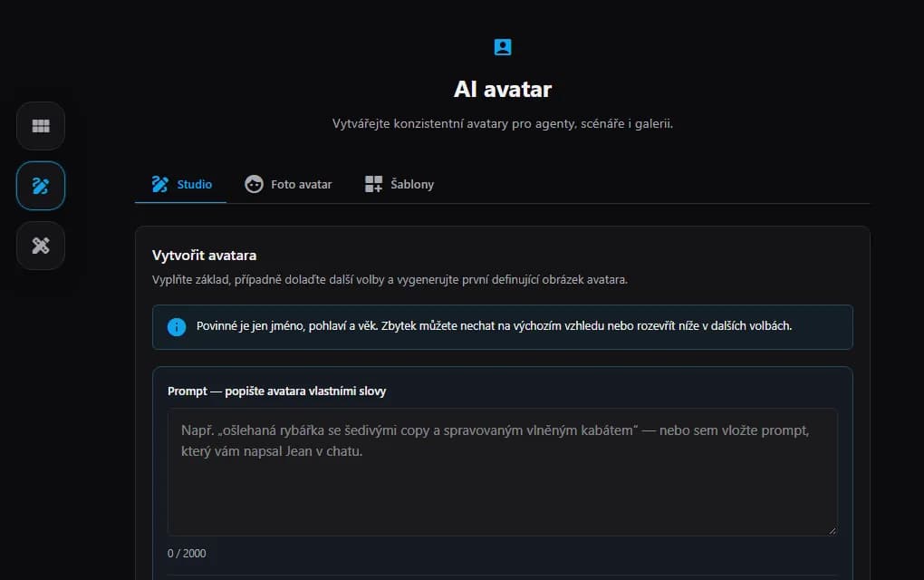
Task: Open the grid dashboard sidebar icon
Action: [x=41, y=126]
